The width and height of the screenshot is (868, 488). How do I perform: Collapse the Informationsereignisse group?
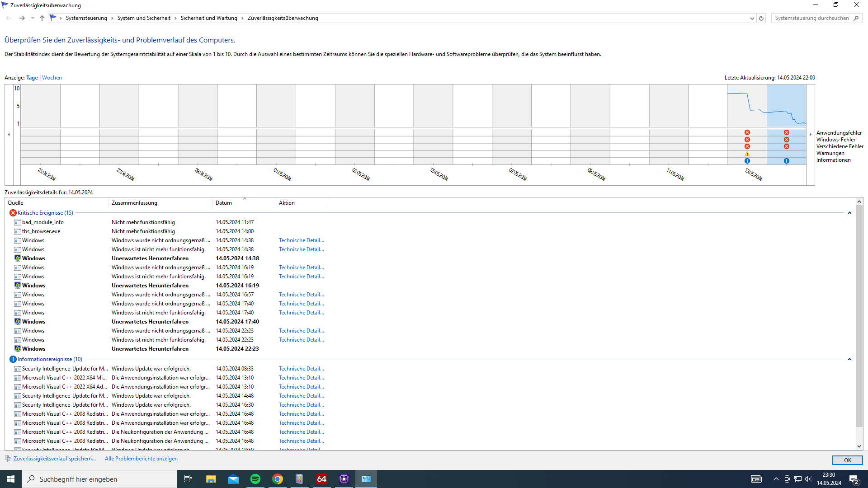tap(849, 359)
